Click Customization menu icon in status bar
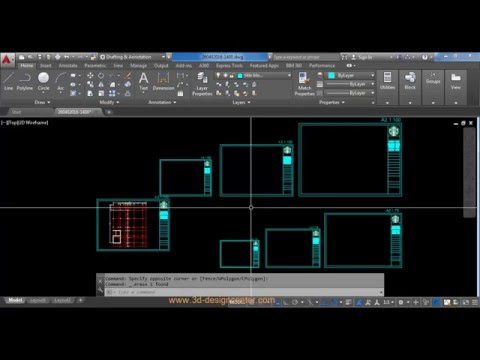 pos(475,302)
